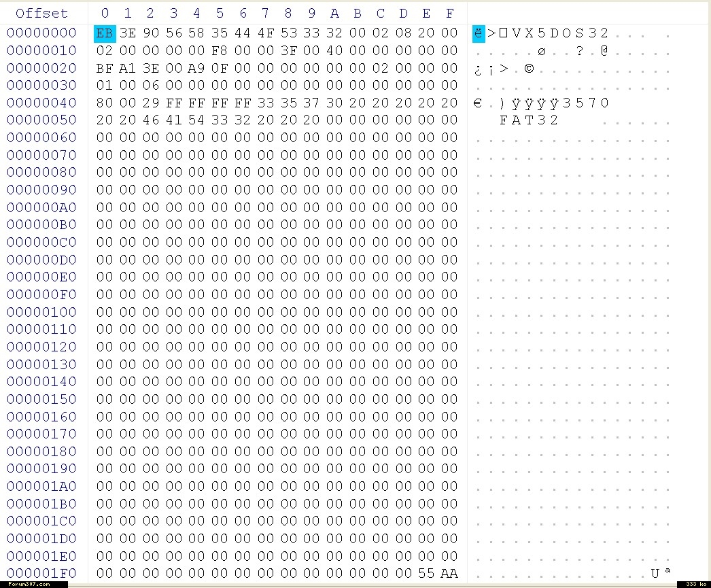Click column header F in hex header
Viewport: 711px width, 588px height.
[449, 13]
